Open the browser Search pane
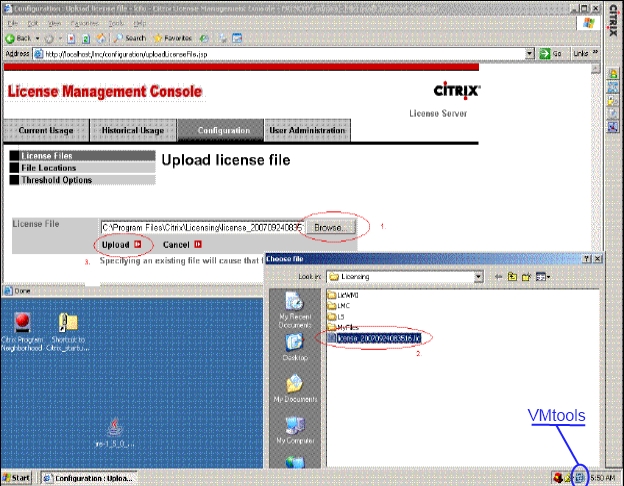 [x=130, y=38]
